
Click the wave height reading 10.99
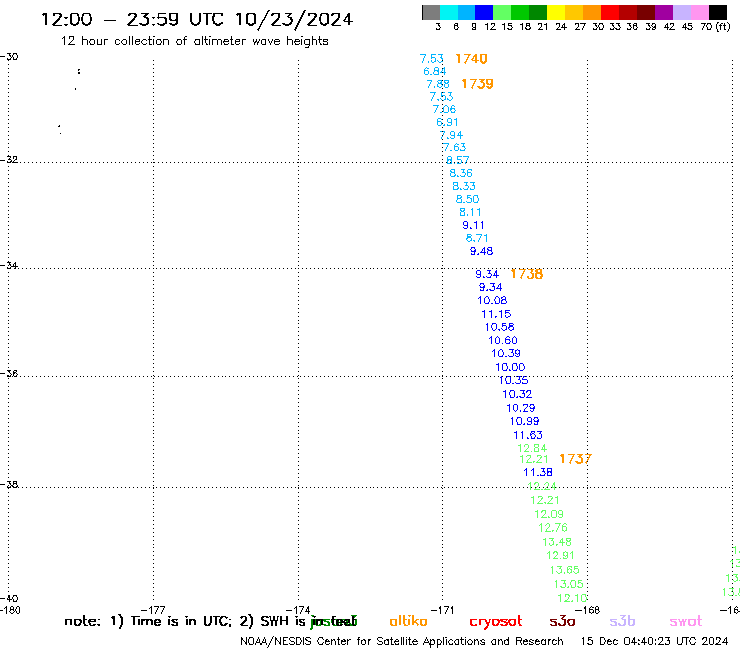point(524,421)
